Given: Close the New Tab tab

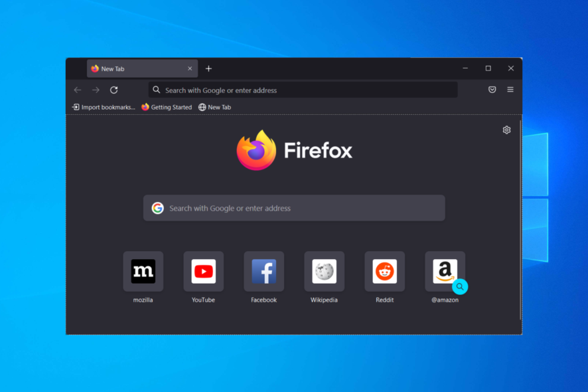Looking at the screenshot, I should coord(190,68).
